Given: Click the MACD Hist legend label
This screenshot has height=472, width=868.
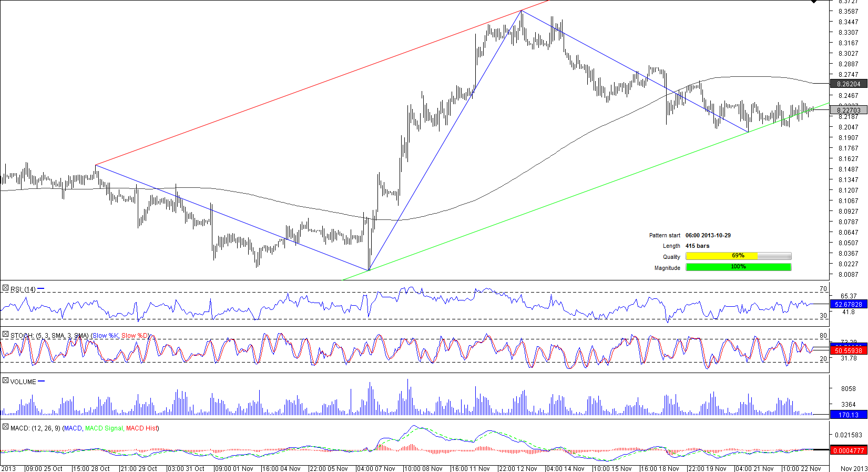Looking at the screenshot, I should coord(141,428).
